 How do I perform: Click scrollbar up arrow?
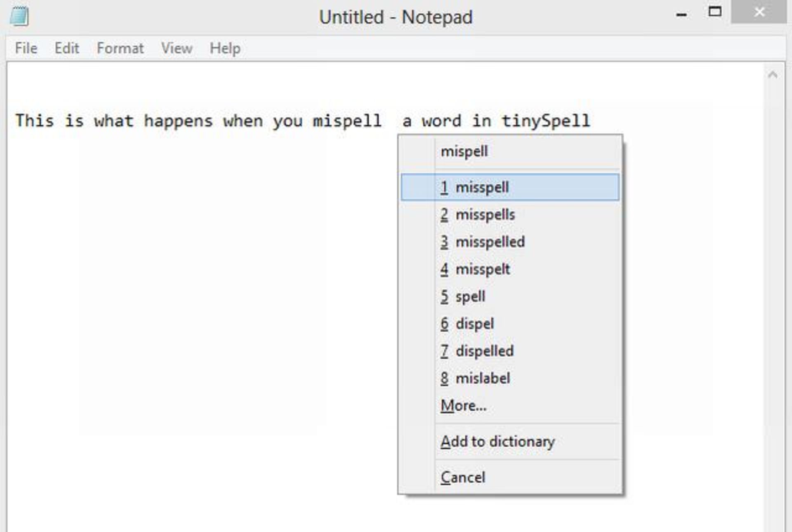pos(773,75)
